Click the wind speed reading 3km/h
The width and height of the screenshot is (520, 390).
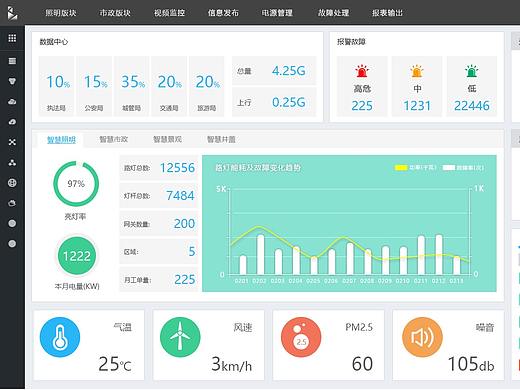click(x=232, y=364)
